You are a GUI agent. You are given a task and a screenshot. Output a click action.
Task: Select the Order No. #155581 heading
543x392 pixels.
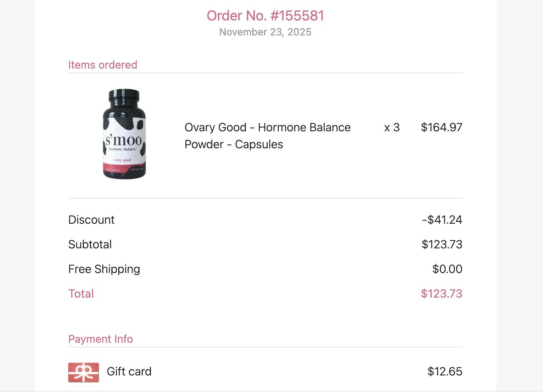tap(265, 16)
